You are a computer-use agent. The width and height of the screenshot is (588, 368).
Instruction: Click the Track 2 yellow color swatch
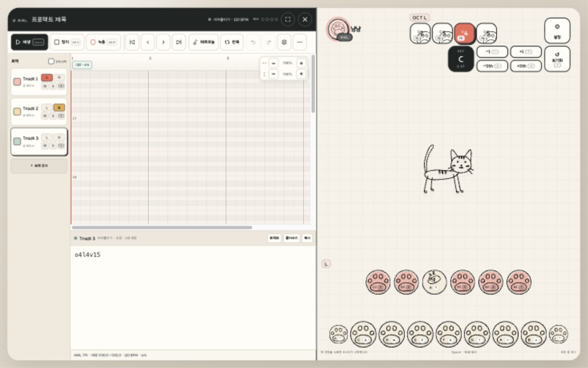17,112
